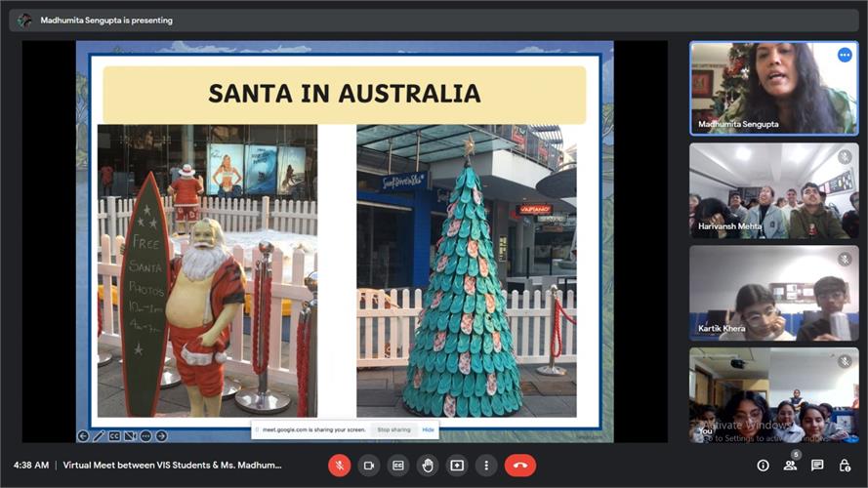Viewport: 868px width, 488px height.
Task: Open the meeting details info panel
Action: point(763,466)
